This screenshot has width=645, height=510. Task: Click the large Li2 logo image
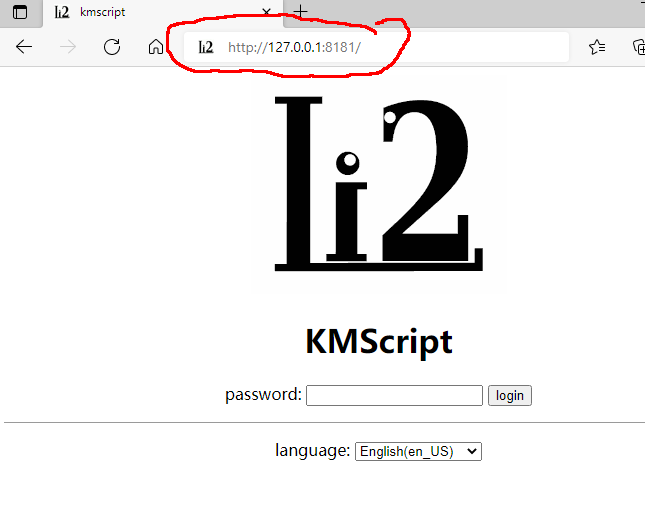[x=378, y=183]
